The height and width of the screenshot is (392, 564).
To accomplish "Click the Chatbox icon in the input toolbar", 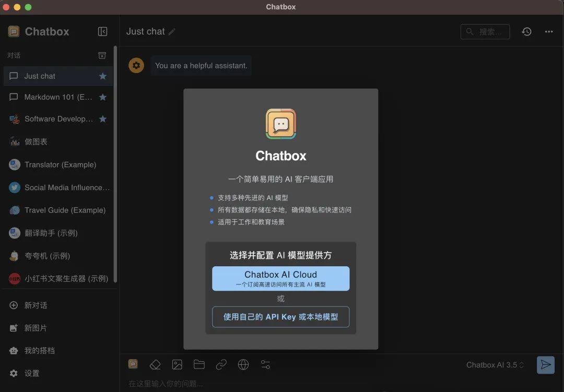I will [133, 364].
